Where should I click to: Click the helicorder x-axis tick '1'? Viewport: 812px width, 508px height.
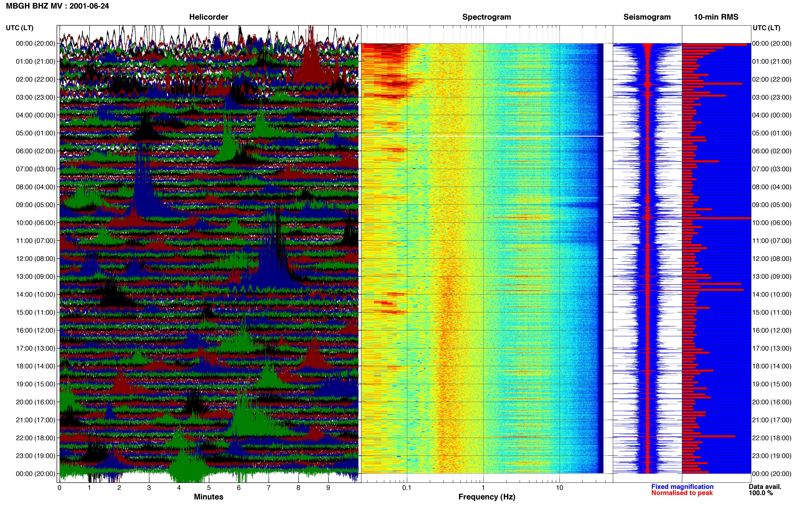pos(89,488)
